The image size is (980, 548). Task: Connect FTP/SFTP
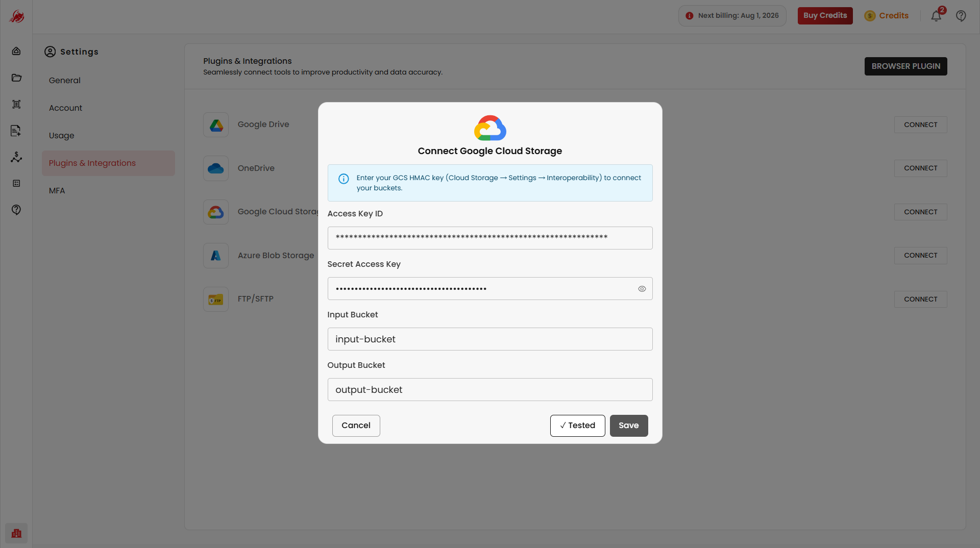(920, 300)
